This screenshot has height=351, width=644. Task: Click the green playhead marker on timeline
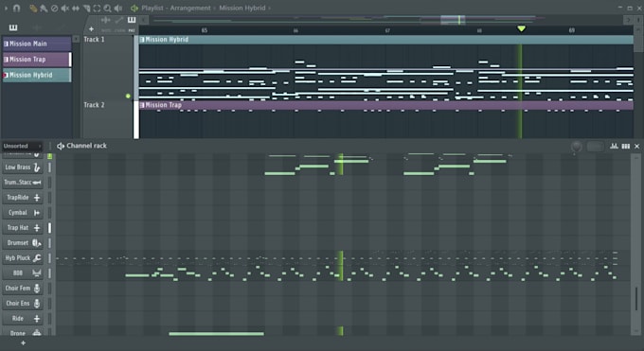coord(521,28)
